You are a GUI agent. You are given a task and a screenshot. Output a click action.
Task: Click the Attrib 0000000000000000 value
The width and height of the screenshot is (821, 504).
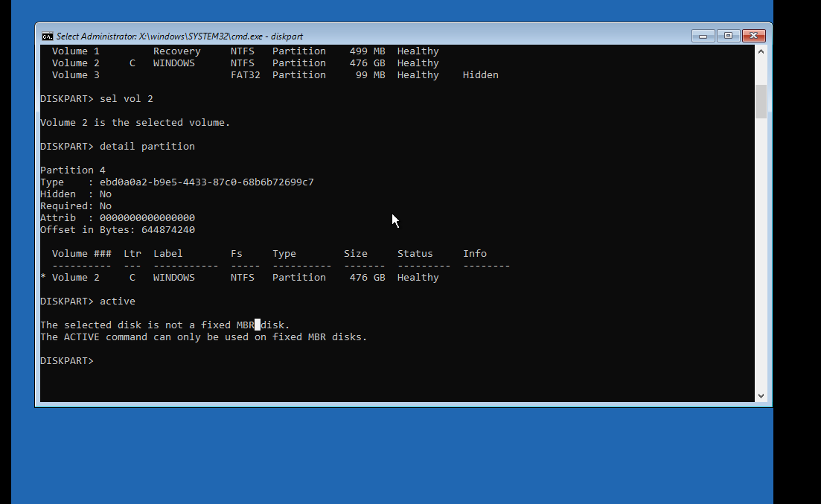point(147,218)
